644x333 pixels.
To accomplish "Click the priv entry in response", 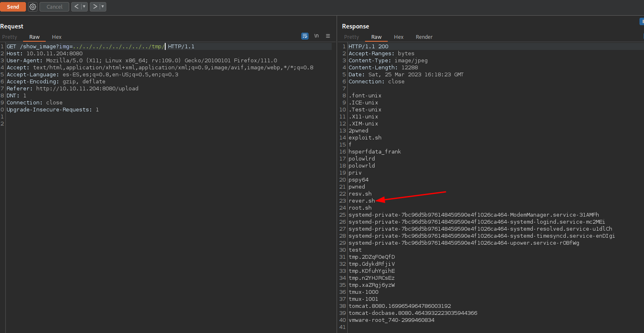I will click(x=355, y=173).
